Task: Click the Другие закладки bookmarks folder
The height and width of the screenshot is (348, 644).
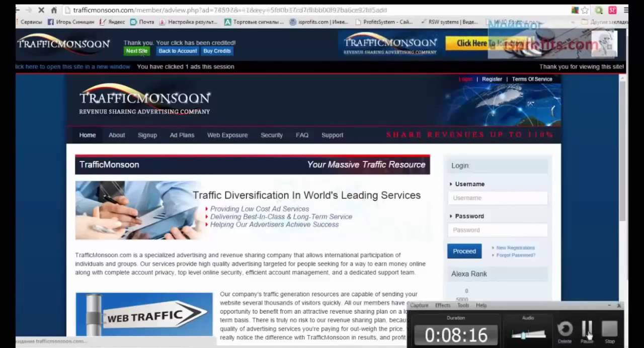Action: click(x=605, y=22)
